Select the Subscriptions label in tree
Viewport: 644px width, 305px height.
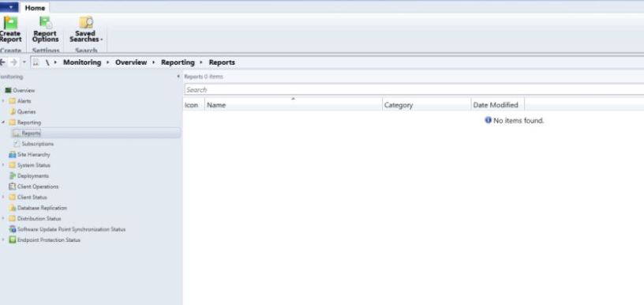pyautogui.click(x=38, y=144)
